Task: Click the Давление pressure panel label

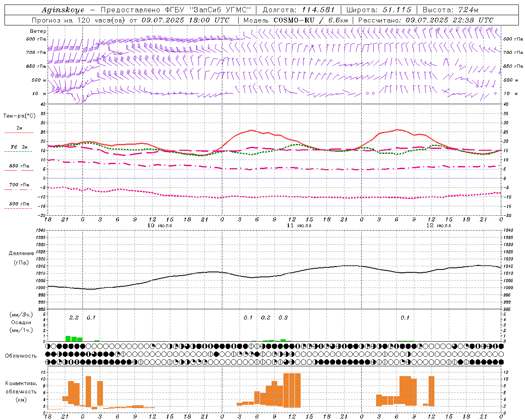Action: tap(21, 253)
